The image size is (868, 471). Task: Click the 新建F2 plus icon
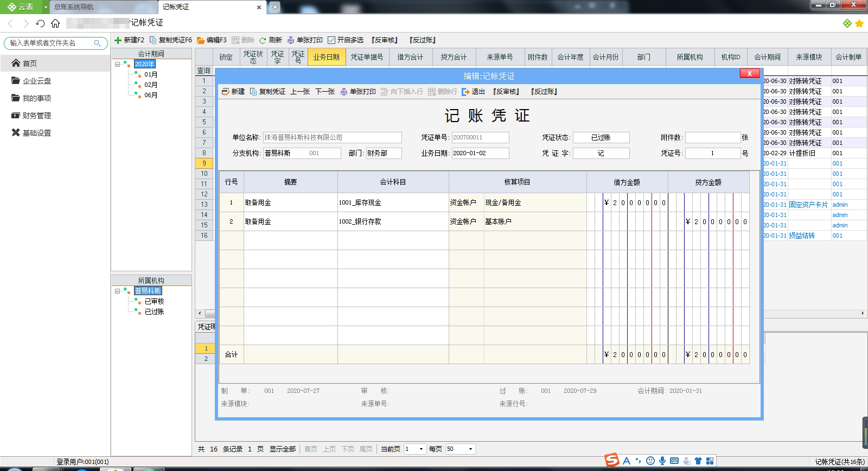pyautogui.click(x=118, y=40)
